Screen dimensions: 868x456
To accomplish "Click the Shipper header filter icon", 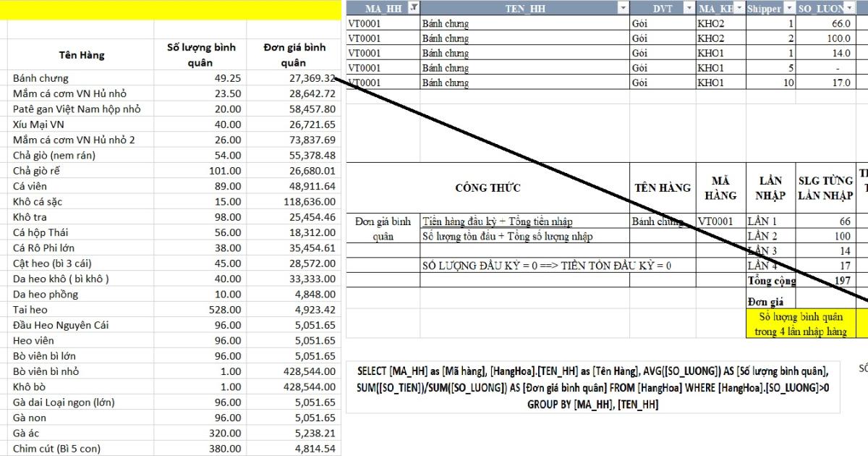I will click(x=788, y=8).
